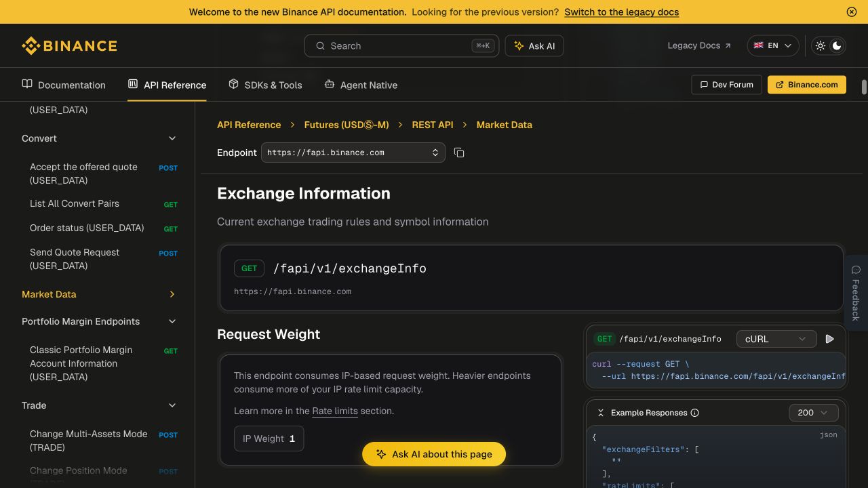This screenshot has height=488, width=868.
Task: Click Futures (USDⓈ-M) breadcrumb
Action: [347, 125]
